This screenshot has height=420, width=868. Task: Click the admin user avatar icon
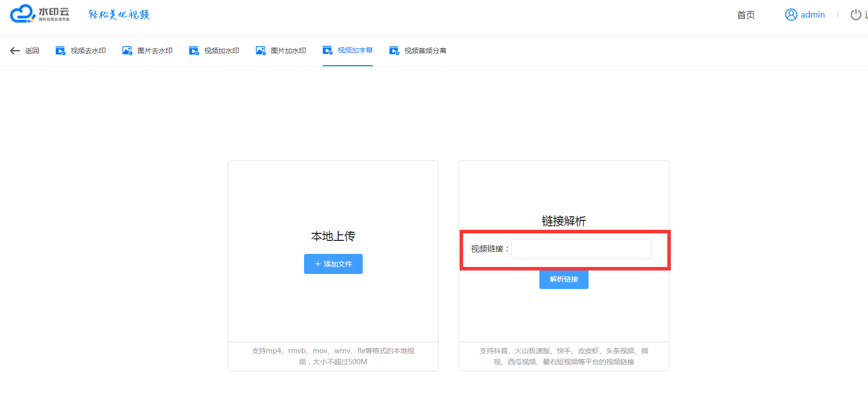coord(791,15)
